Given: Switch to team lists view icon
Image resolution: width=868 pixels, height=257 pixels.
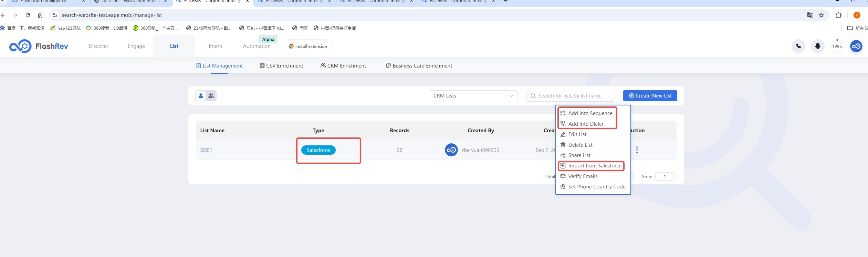Looking at the screenshot, I should (211, 96).
